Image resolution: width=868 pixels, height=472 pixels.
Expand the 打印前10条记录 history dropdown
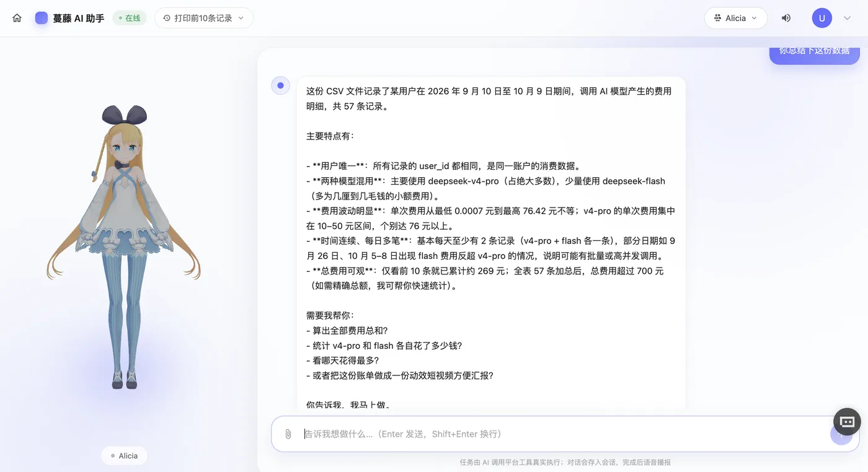204,18
